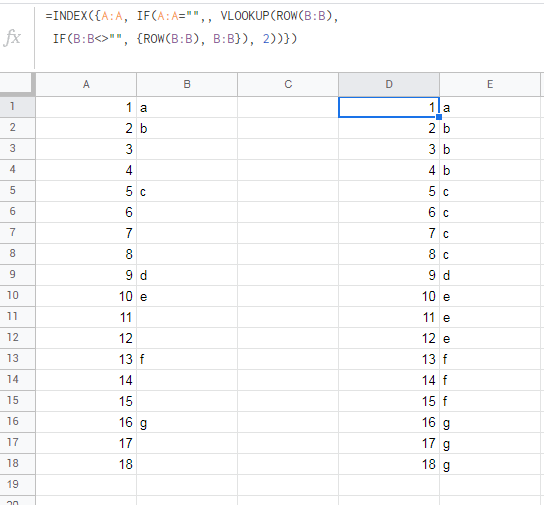Viewport: 544px width, 505px height.
Task: Select row 9 header
Action: [17, 275]
